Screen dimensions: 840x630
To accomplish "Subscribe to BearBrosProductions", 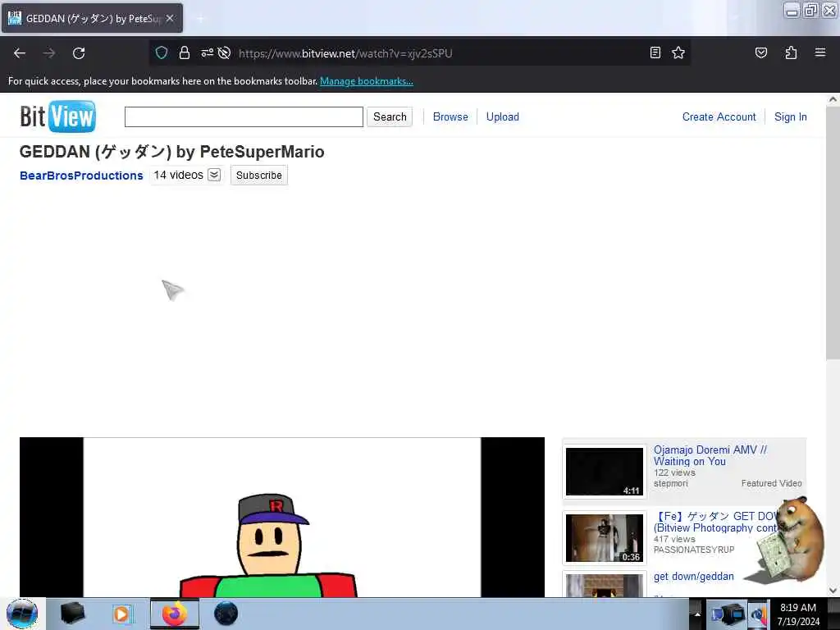I will click(258, 176).
